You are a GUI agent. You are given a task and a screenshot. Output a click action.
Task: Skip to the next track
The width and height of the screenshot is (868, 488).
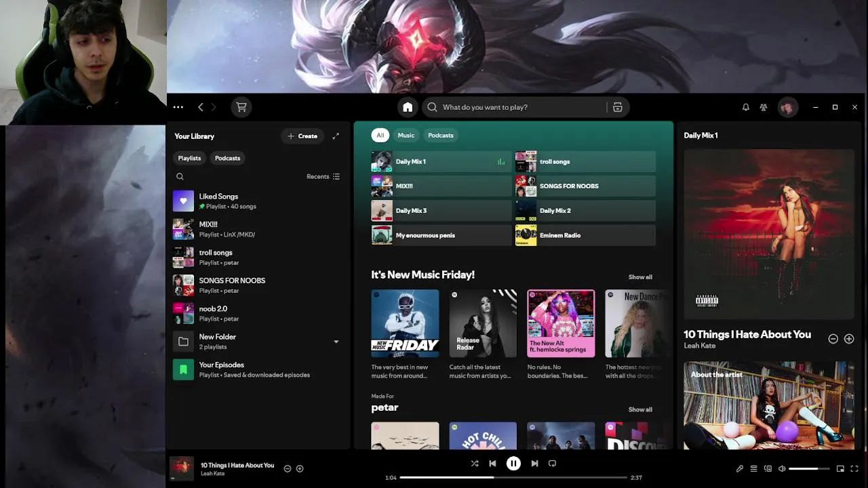pyautogui.click(x=534, y=464)
